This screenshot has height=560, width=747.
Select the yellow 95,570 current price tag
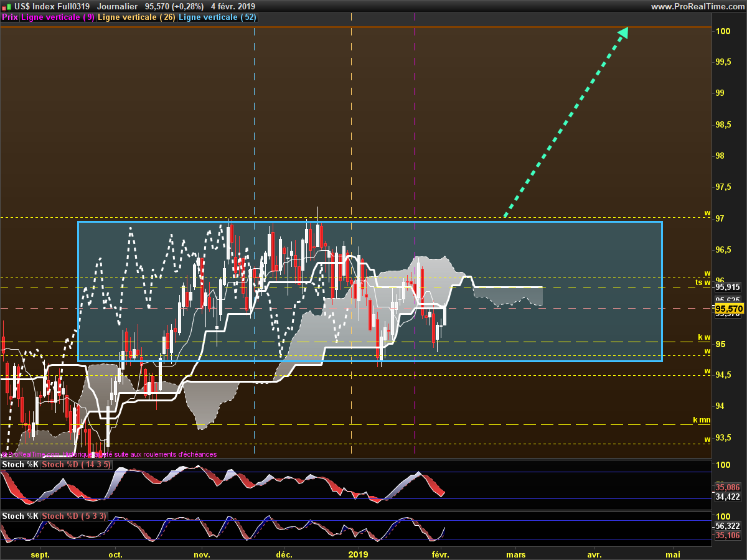pos(729,309)
